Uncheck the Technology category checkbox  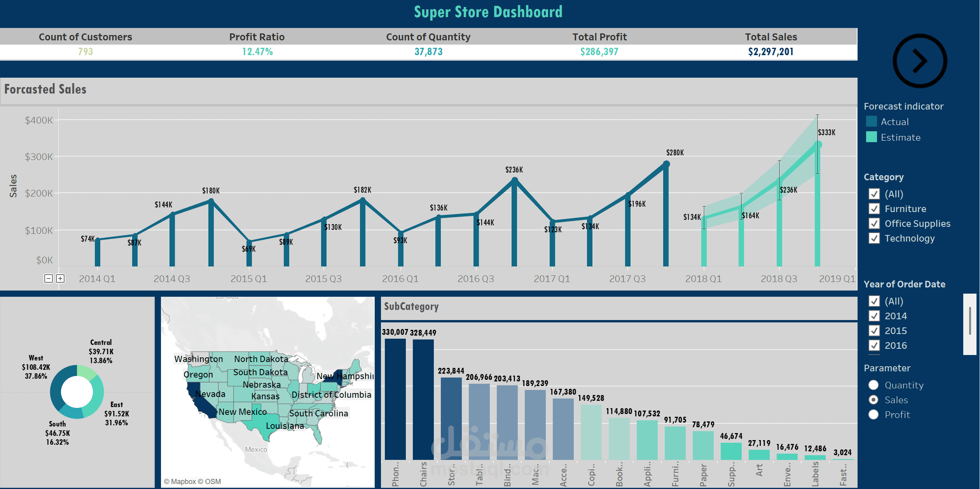point(874,238)
